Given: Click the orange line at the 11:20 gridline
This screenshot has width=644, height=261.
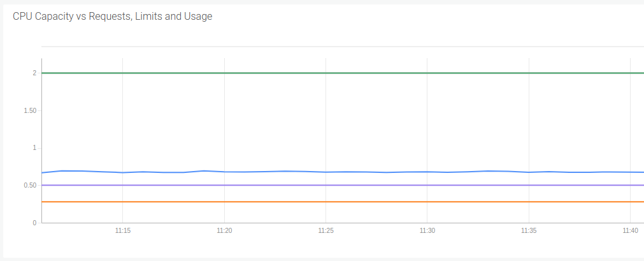Looking at the screenshot, I should (224, 202).
